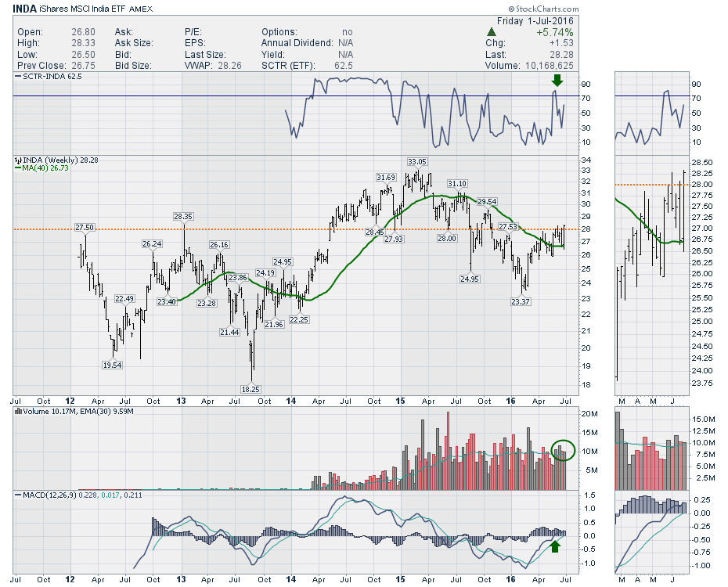
Task: Click the VWAP value 28.26
Action: point(230,66)
